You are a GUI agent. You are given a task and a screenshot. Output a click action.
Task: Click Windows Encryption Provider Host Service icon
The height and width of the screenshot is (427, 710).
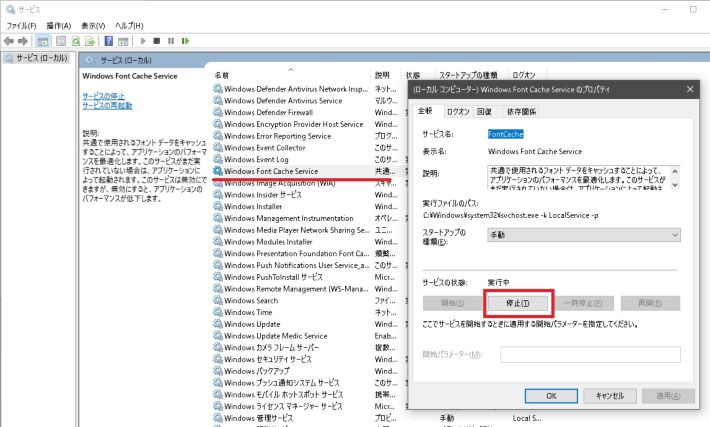coord(218,124)
